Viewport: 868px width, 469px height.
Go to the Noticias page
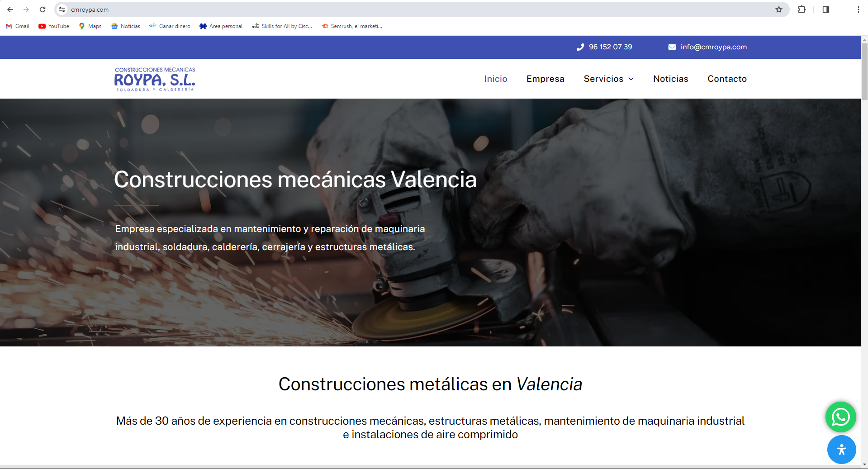pyautogui.click(x=671, y=79)
